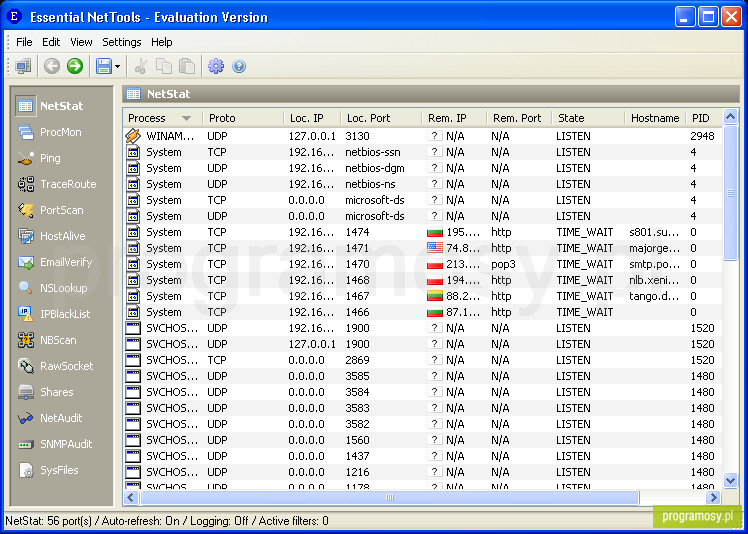Click the vertical scrollbar up arrow

point(730,117)
